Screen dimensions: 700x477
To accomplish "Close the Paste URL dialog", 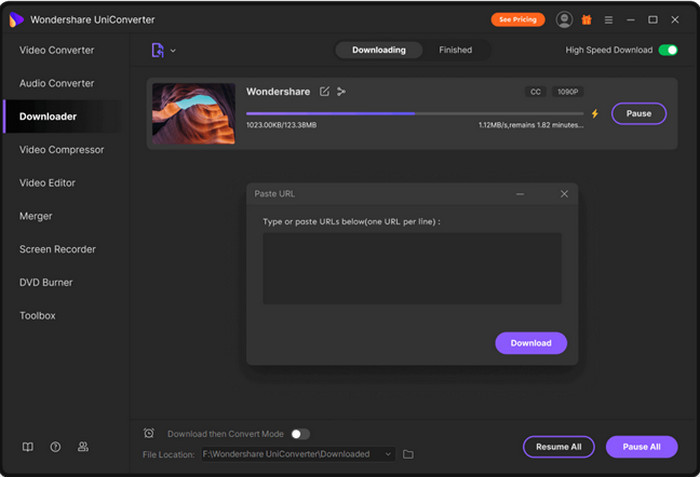I will click(564, 194).
